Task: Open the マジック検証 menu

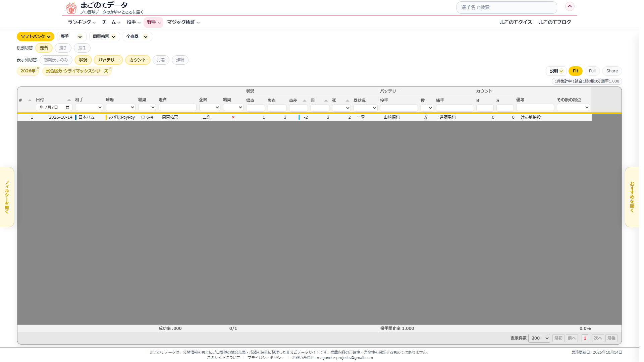Action: click(x=183, y=22)
